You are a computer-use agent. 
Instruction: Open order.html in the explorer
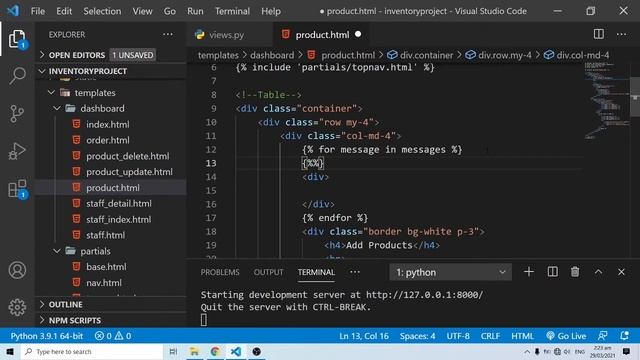click(108, 140)
